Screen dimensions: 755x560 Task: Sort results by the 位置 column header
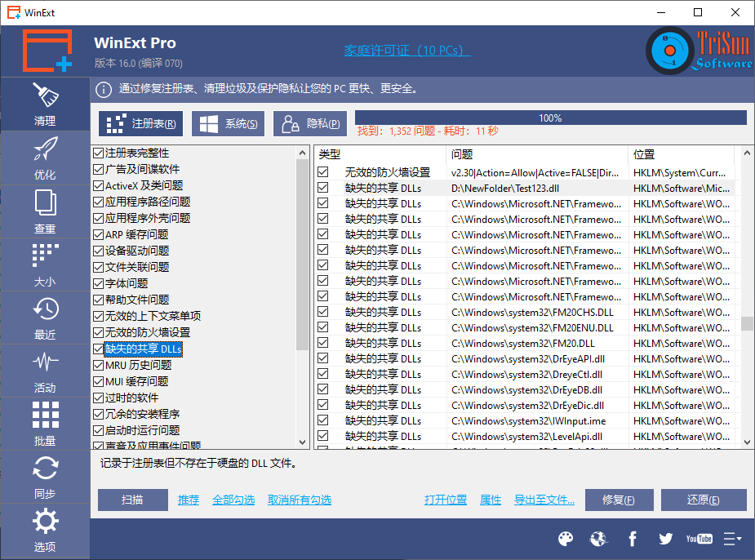click(681, 154)
